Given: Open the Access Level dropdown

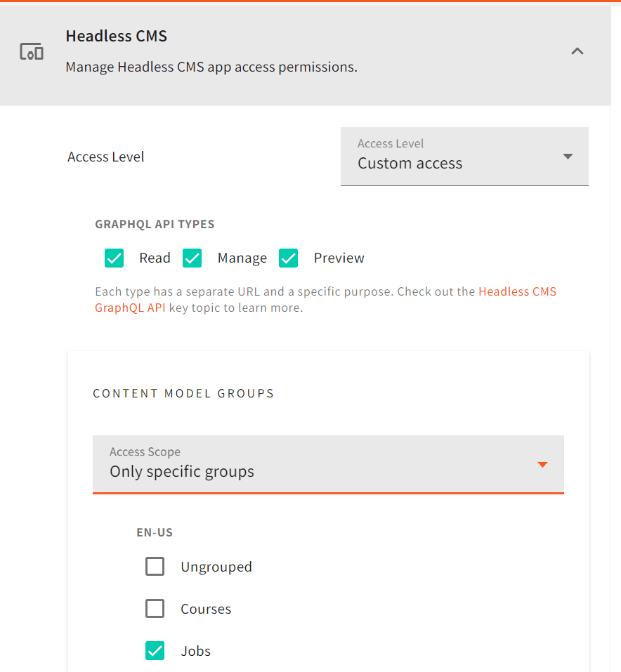Looking at the screenshot, I should pyautogui.click(x=464, y=157).
